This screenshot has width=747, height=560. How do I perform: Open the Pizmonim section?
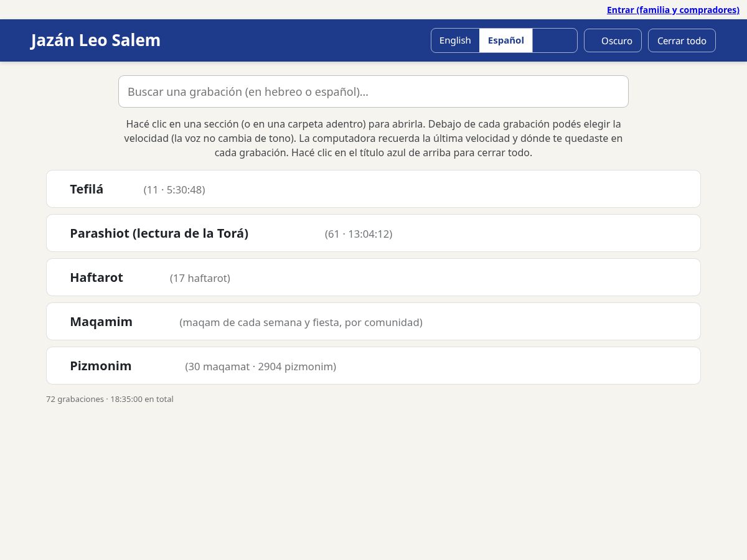(x=374, y=366)
